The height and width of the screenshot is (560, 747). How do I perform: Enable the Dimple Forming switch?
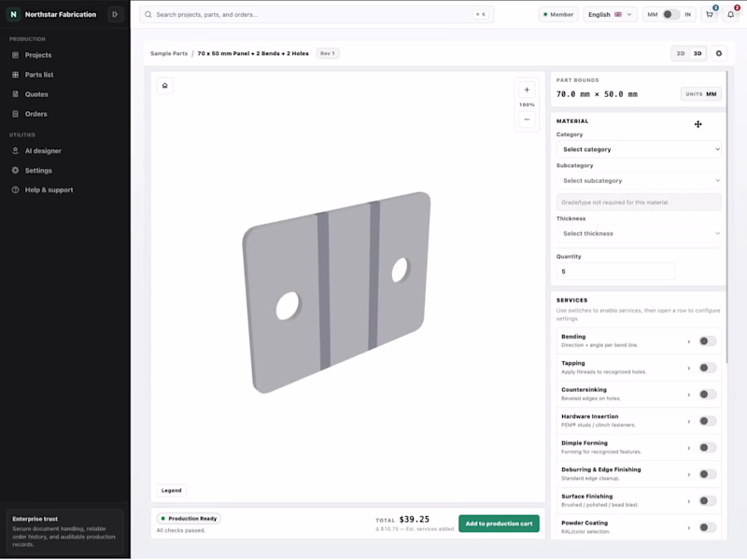coord(708,448)
